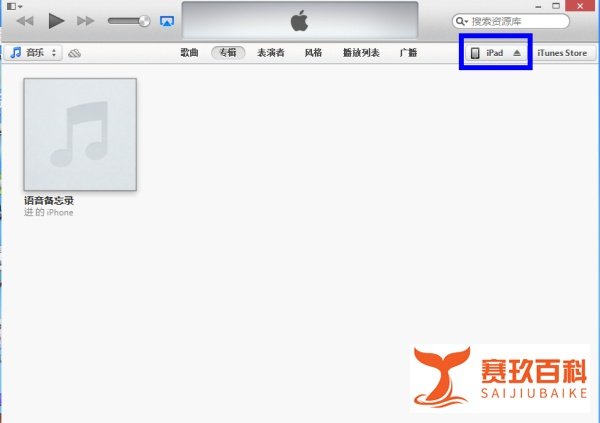Screen dimensions: 600x423
Task: Go to the iTunes Store
Action: [562, 53]
